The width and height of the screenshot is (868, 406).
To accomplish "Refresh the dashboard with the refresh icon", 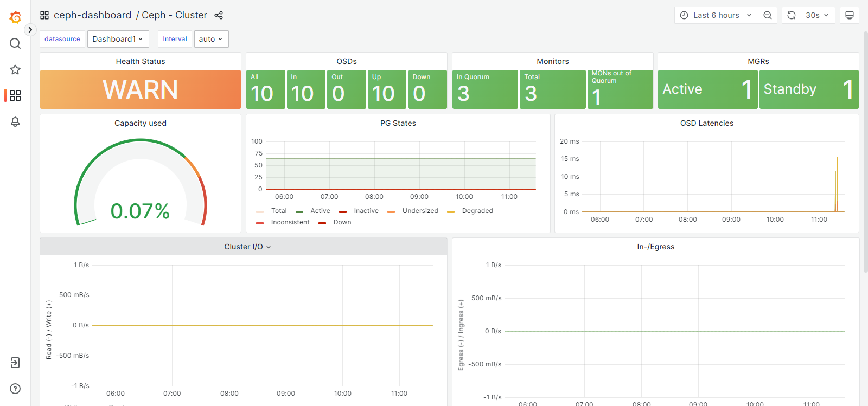I will [x=792, y=15].
